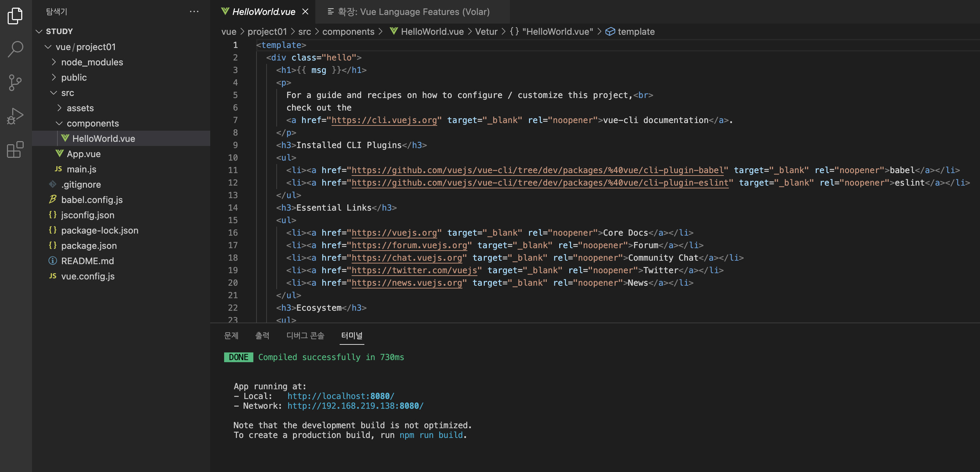This screenshot has height=472, width=980.
Task: Expand the node_modules folder
Action: click(x=92, y=62)
